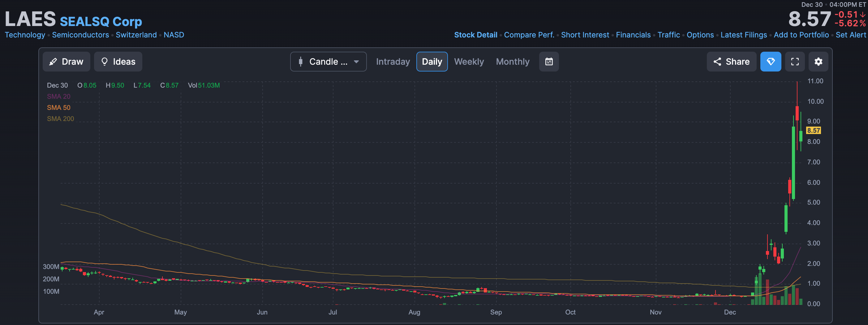
Task: Open the Switzerland country link
Action: coord(136,35)
